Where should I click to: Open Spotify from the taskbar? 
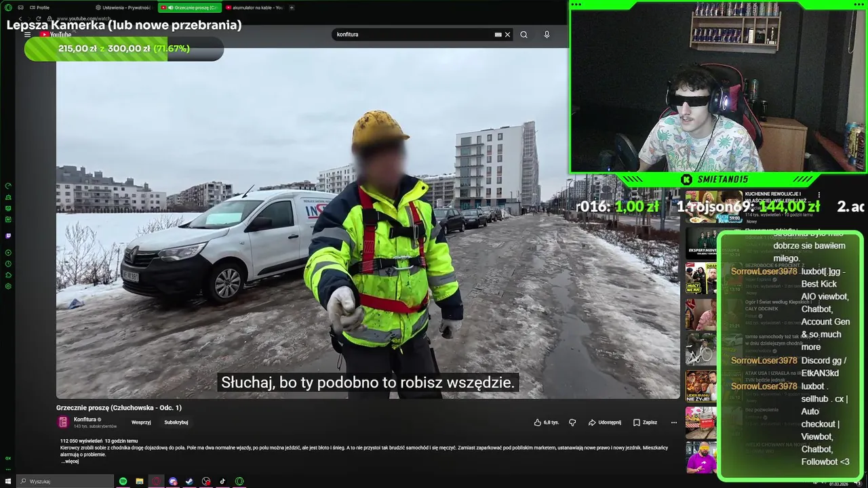click(123, 481)
